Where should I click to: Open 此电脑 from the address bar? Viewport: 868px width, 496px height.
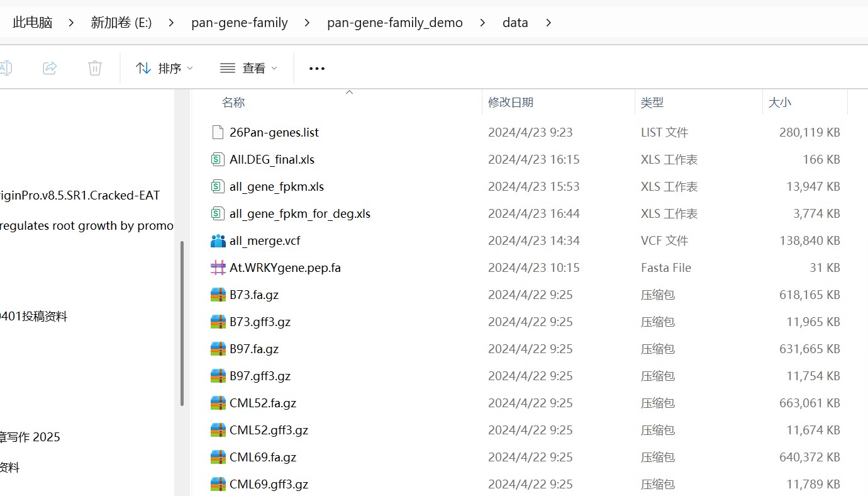point(32,22)
